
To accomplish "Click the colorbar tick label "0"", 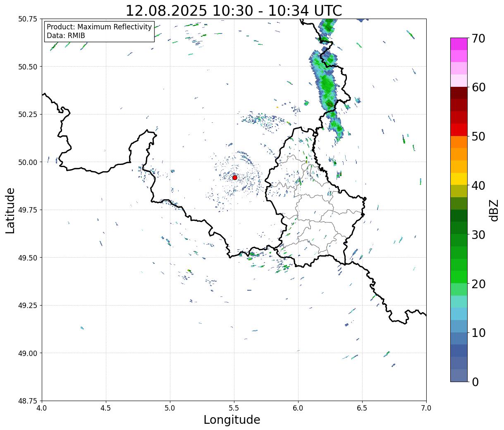I will (475, 382).
